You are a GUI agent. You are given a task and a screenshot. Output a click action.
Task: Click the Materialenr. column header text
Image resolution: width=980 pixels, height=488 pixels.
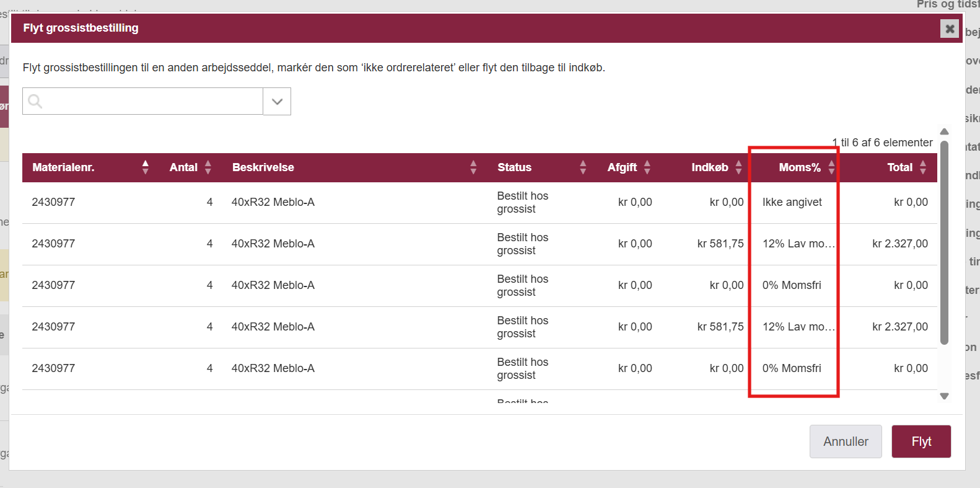pyautogui.click(x=63, y=167)
